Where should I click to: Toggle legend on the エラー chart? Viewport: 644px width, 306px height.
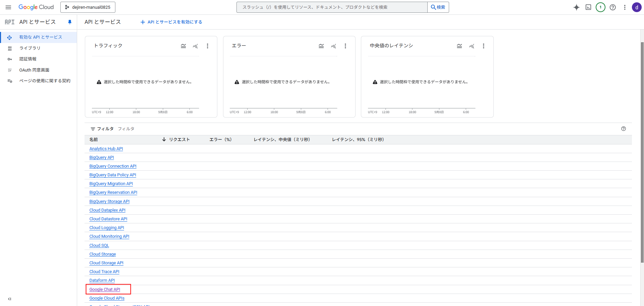click(x=321, y=46)
